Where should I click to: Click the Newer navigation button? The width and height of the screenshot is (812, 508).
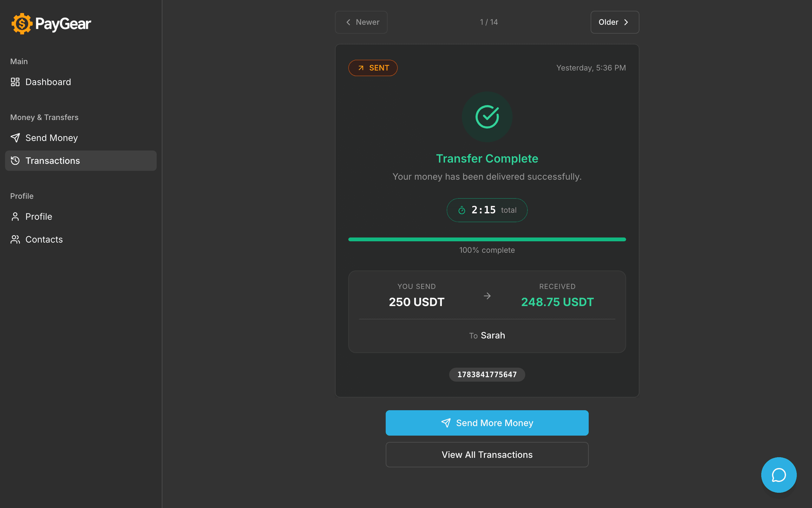(361, 22)
